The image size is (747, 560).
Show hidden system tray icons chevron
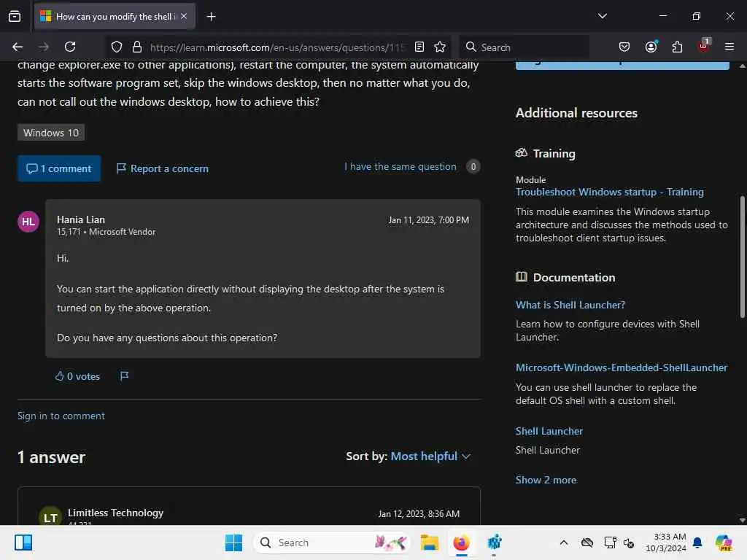(564, 542)
